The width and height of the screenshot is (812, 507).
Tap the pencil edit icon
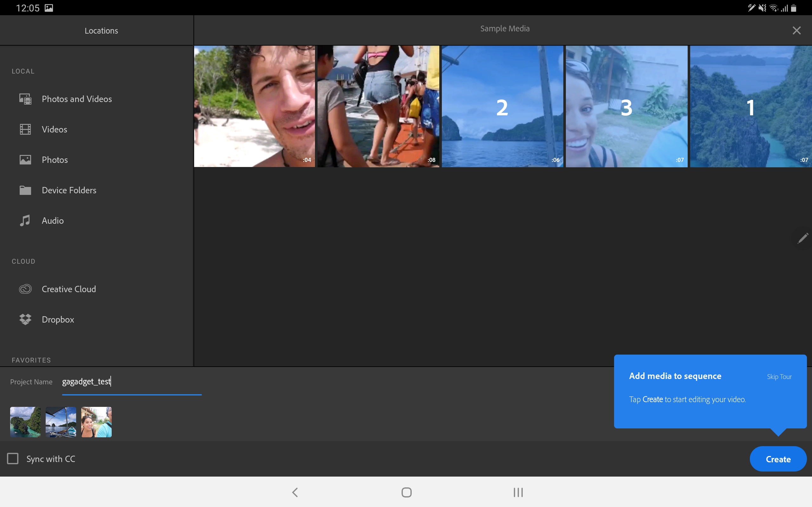802,238
